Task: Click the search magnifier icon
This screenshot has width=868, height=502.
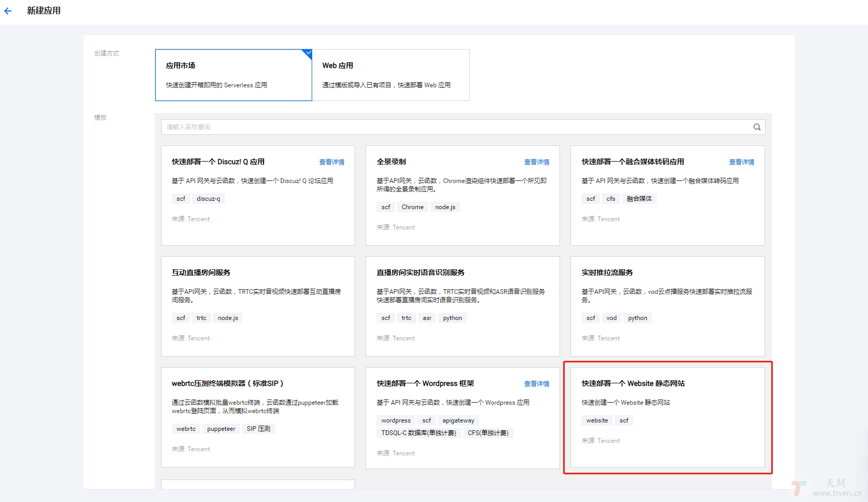Action: click(x=757, y=127)
